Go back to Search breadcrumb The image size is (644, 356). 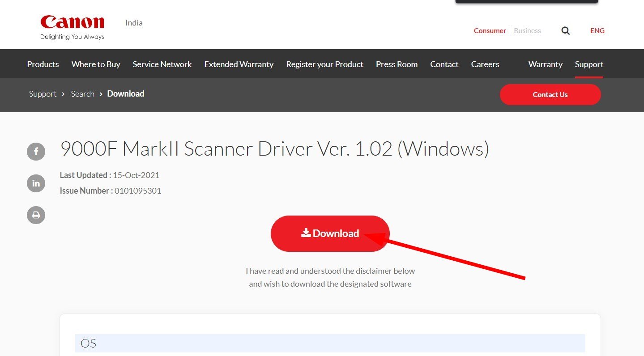[x=82, y=94]
